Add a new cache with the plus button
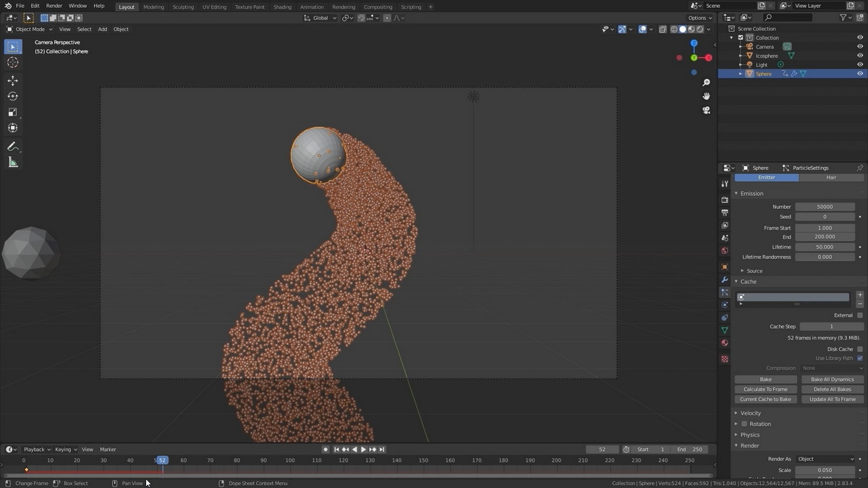The image size is (868, 488). (859, 295)
